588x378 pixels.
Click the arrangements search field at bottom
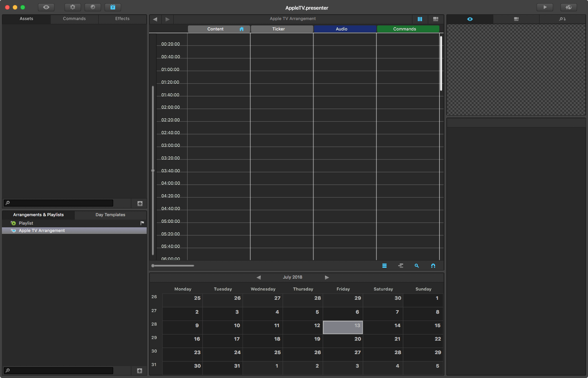pyautogui.click(x=59, y=371)
